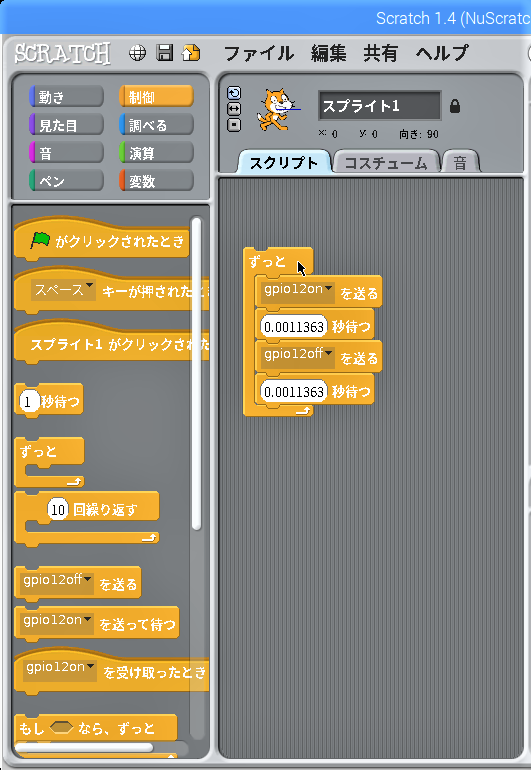
Task: Select the 見た目 block category
Action: click(x=66, y=125)
